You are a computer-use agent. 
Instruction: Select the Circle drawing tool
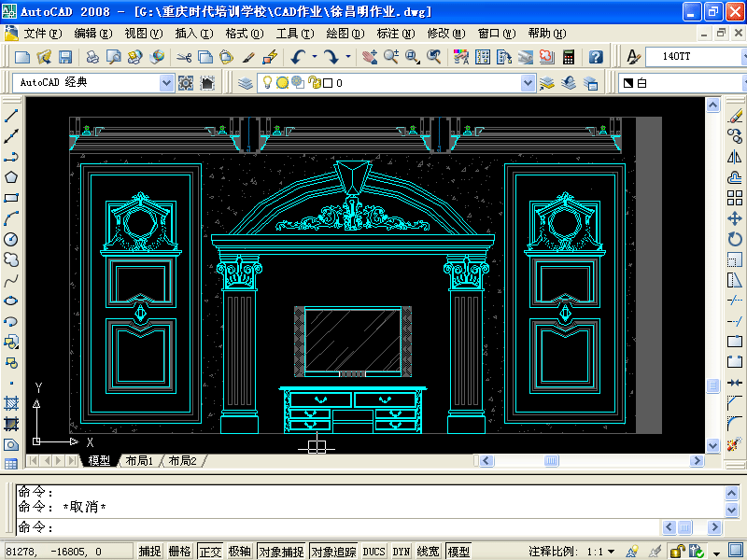coord(12,239)
